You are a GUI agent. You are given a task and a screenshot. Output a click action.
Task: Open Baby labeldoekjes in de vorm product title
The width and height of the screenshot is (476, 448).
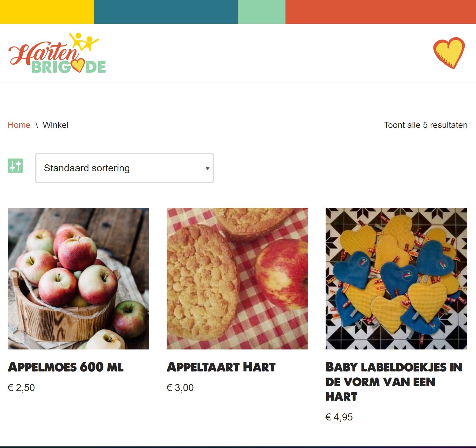point(394,382)
